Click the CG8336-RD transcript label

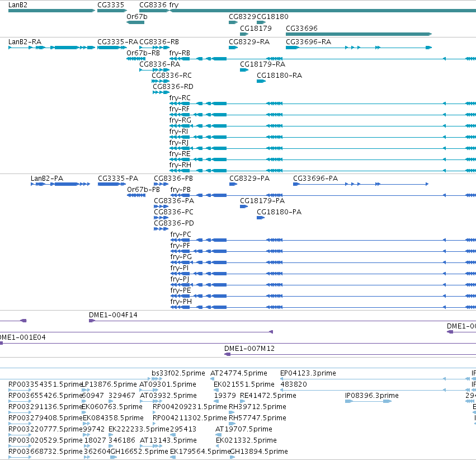pyautogui.click(x=173, y=87)
